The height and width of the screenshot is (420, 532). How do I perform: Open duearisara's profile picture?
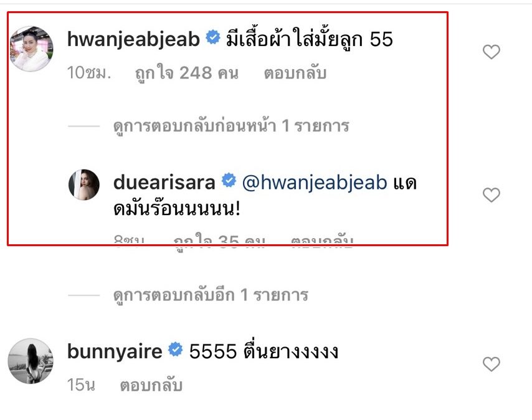(84, 185)
